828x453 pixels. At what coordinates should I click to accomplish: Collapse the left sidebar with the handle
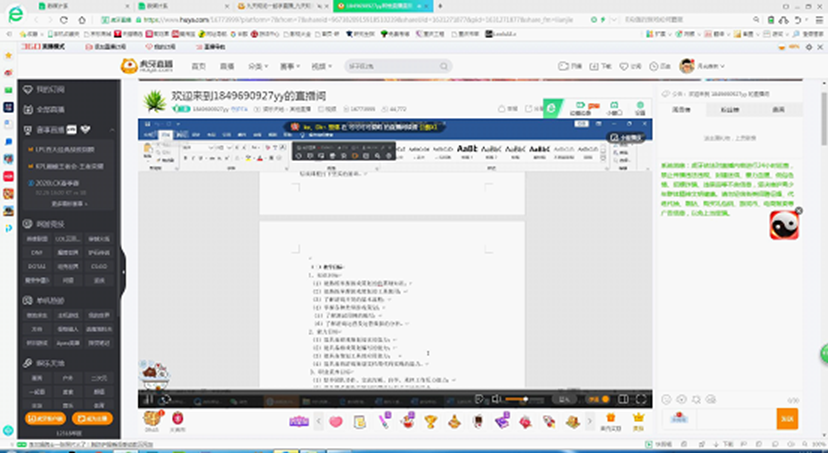click(122, 267)
